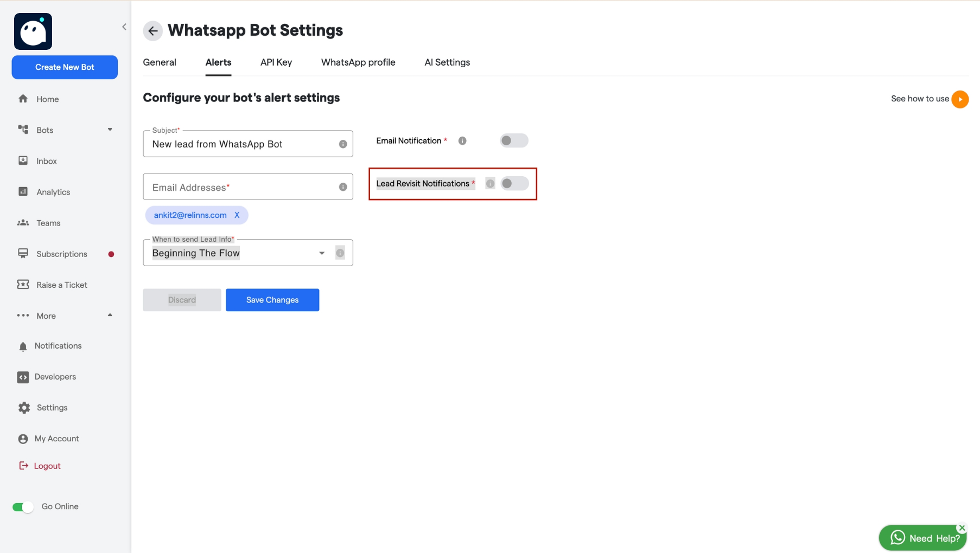Click the Logout exit icon
980x553 pixels.
click(x=23, y=466)
